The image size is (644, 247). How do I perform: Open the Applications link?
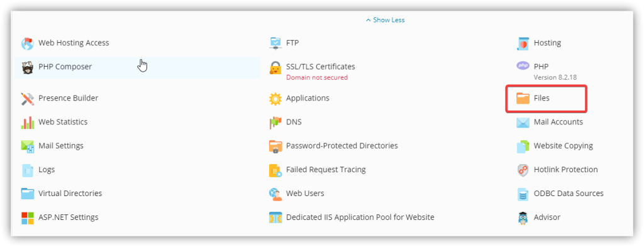click(308, 98)
